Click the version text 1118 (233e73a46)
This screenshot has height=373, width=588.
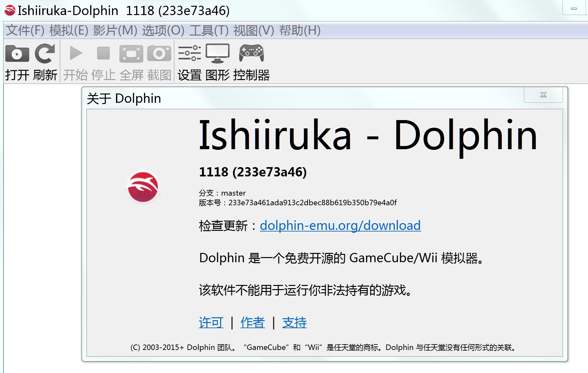(253, 172)
